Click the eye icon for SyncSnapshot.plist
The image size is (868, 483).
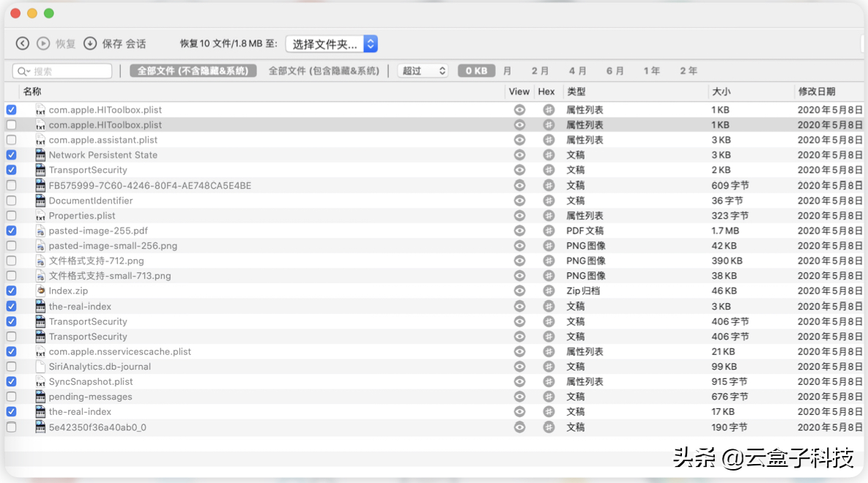coord(519,381)
